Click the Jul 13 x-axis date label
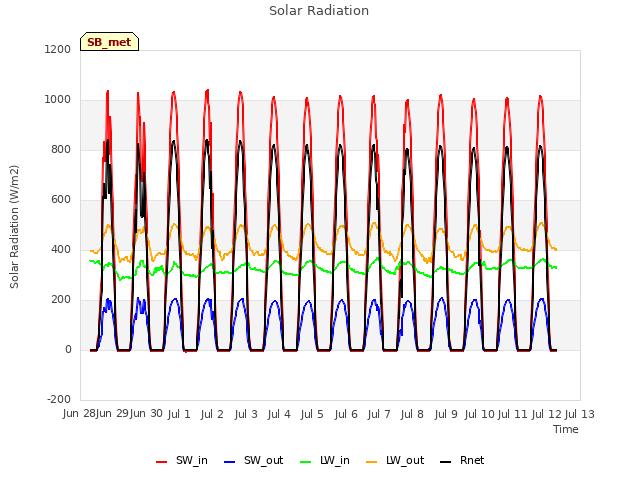The height and width of the screenshot is (480, 640). click(x=580, y=414)
